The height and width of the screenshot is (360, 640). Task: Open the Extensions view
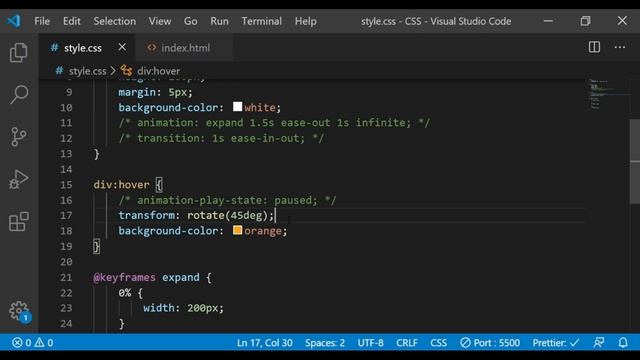pos(19,222)
